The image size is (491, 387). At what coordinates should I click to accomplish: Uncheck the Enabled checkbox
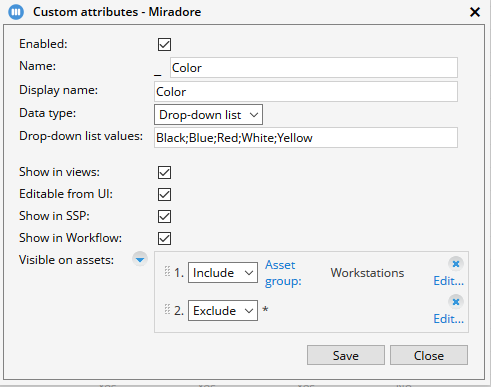(164, 44)
